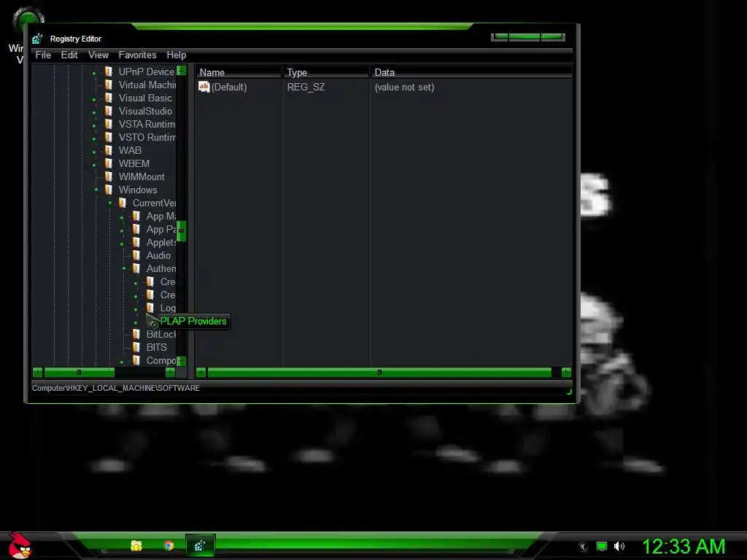Expand the VisualStudio key
747x560 pixels.
pyautogui.click(x=94, y=113)
